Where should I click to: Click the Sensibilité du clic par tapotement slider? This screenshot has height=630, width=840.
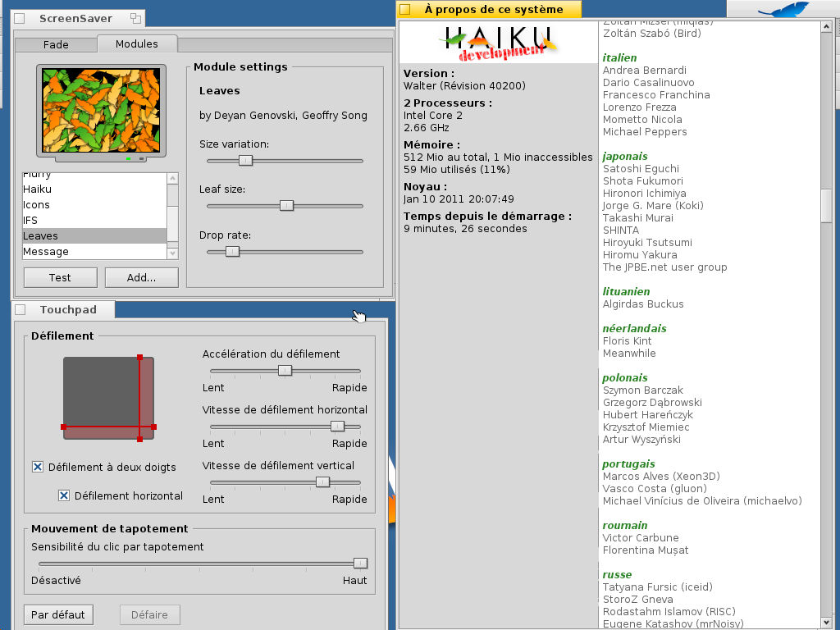360,563
